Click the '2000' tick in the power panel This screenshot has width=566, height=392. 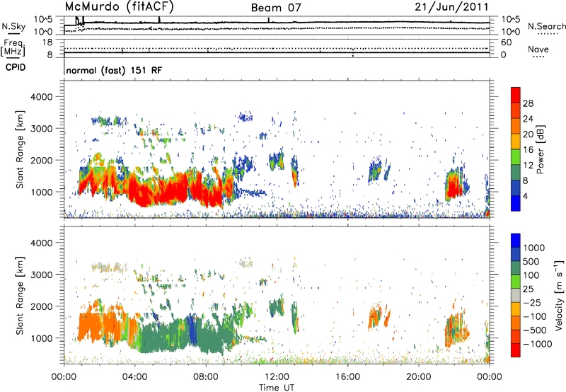pos(41,160)
